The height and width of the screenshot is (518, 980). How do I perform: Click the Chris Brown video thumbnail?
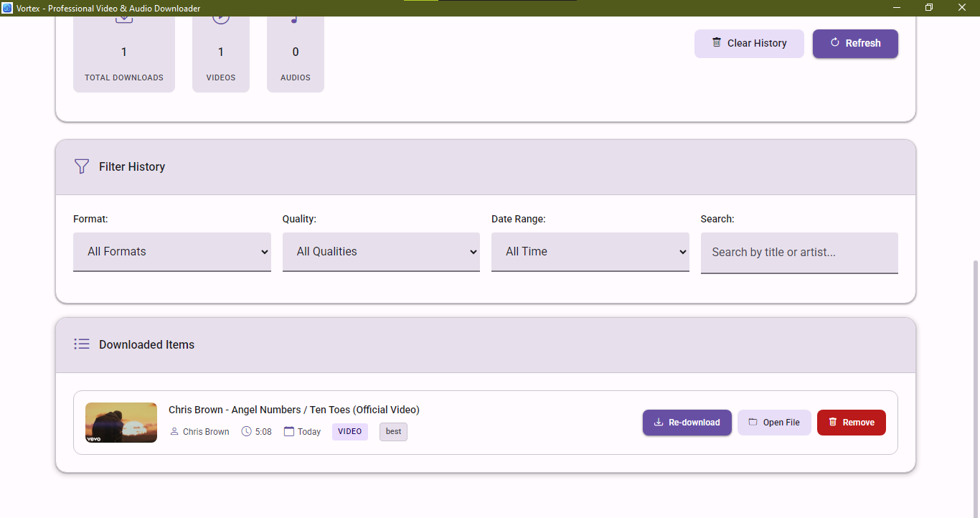point(121,423)
